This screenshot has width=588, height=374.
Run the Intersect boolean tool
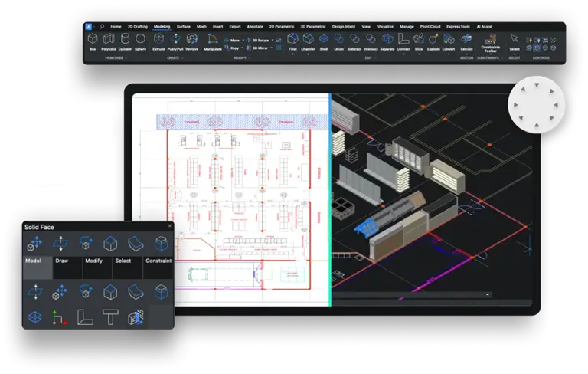(x=371, y=41)
